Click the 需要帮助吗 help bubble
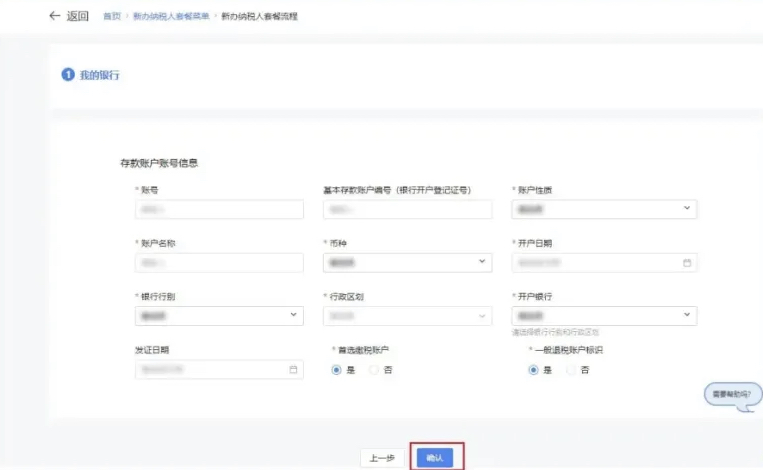Screen dimensions: 763x471 tap(727, 395)
